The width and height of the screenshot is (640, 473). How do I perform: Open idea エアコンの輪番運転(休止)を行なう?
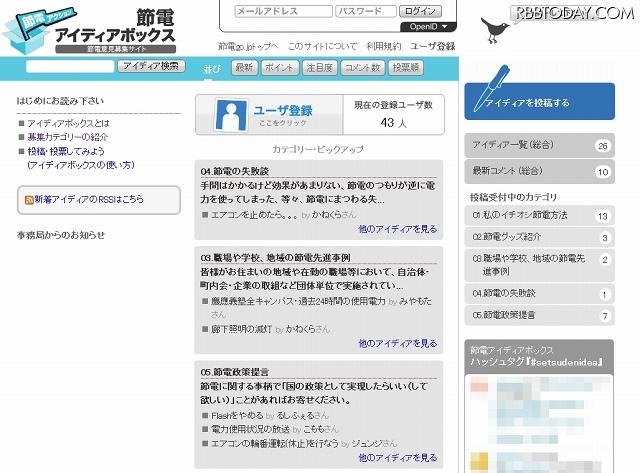pos(274,444)
